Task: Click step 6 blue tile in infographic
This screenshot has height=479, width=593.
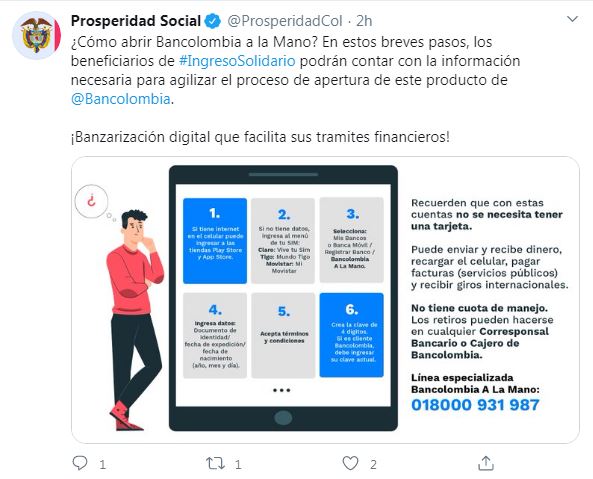Action: 351,335
